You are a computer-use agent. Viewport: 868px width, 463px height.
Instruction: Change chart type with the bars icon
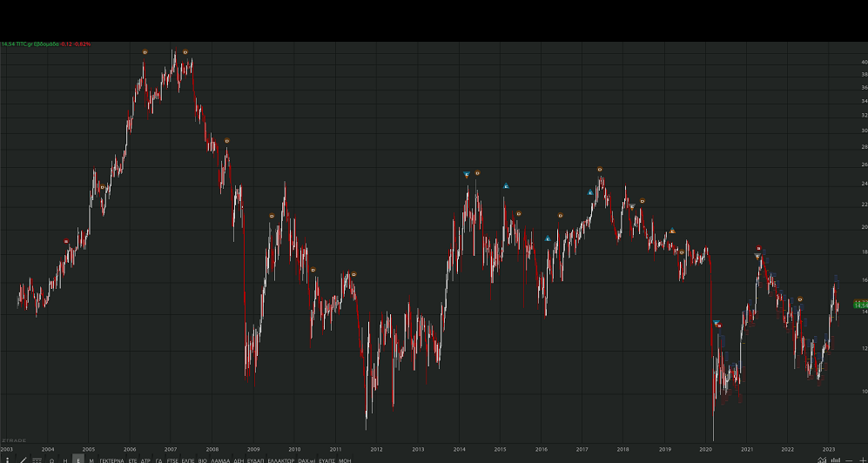pos(835,460)
